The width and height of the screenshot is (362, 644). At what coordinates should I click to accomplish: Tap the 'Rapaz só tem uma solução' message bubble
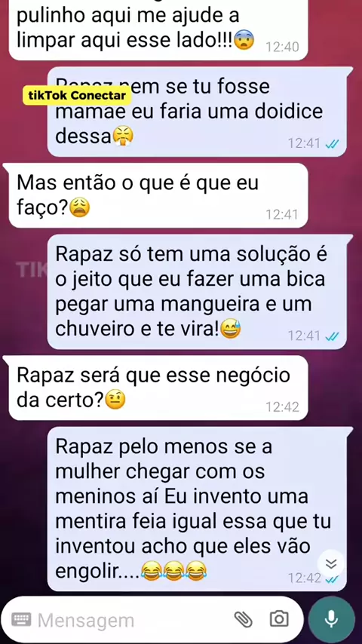(x=197, y=292)
